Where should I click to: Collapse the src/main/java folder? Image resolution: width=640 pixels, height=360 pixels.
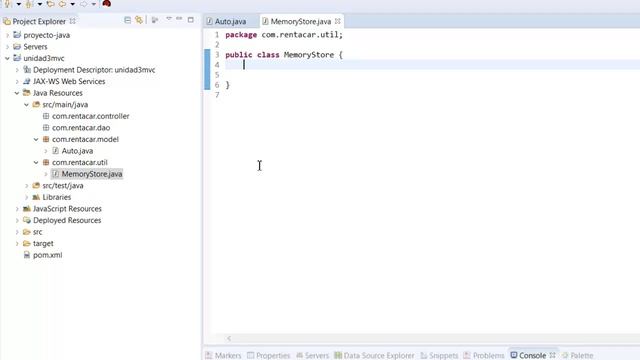[27, 104]
